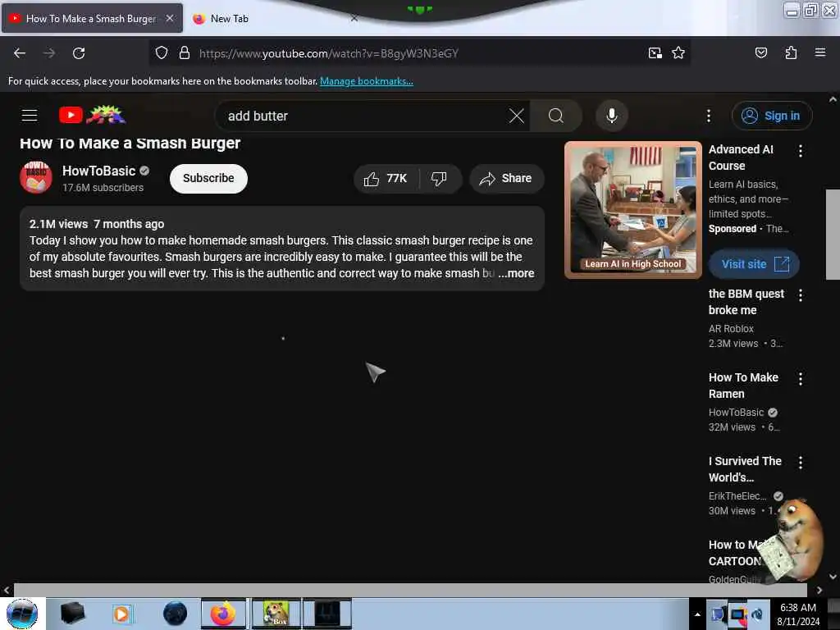This screenshot has height=630, width=840.
Task: Launch Firefox from the taskbar
Action: (223, 614)
